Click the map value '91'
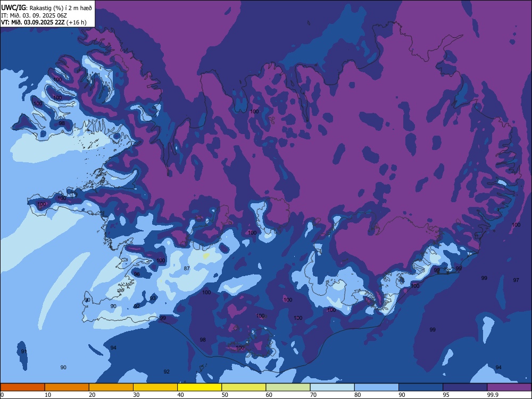Image resolution: width=532 pixels, height=399 pixels. tap(24, 351)
